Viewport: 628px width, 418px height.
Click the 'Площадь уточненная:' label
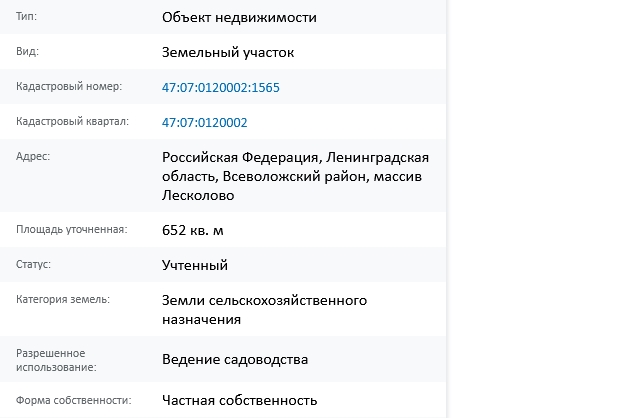click(72, 229)
